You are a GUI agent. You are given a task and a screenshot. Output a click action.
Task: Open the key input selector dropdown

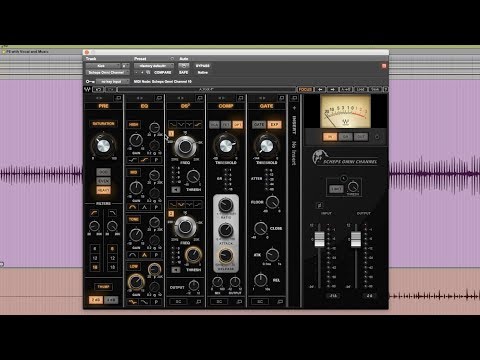tap(112, 81)
